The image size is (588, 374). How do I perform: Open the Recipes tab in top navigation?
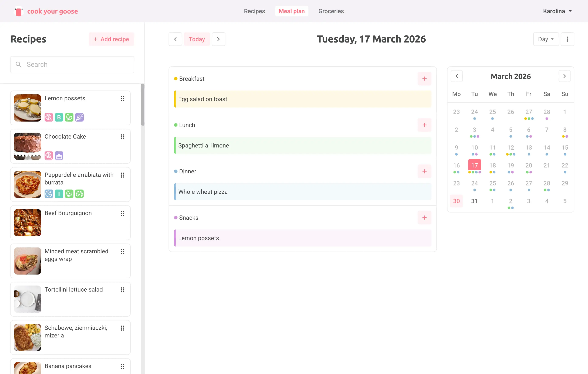[x=254, y=11]
